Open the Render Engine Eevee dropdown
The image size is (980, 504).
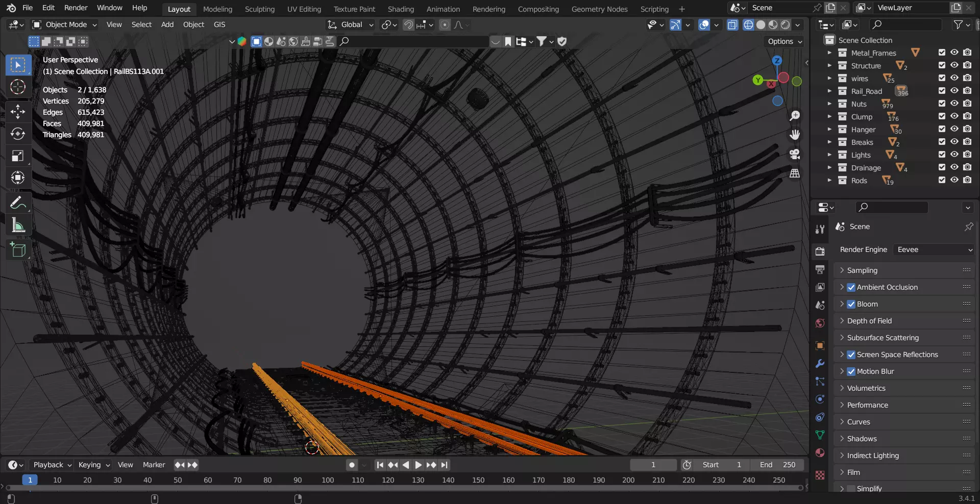click(934, 249)
